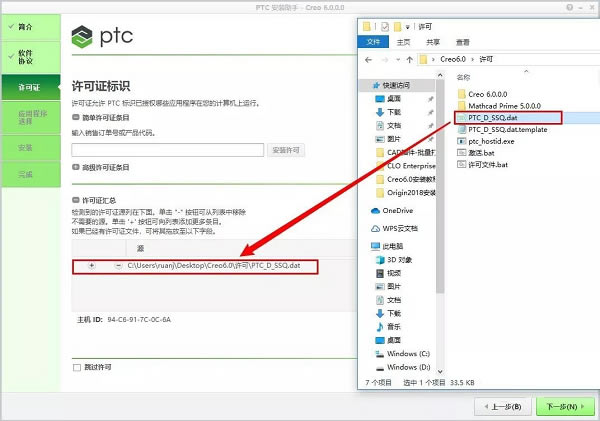This screenshot has width=600, height=421.
Task: Click navigation pane scrollbar up arrow
Action: [440, 75]
